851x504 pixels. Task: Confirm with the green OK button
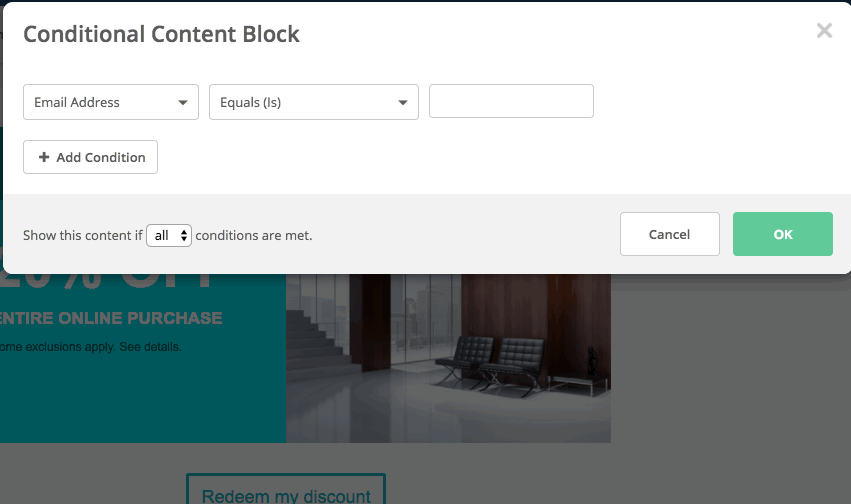coord(782,234)
